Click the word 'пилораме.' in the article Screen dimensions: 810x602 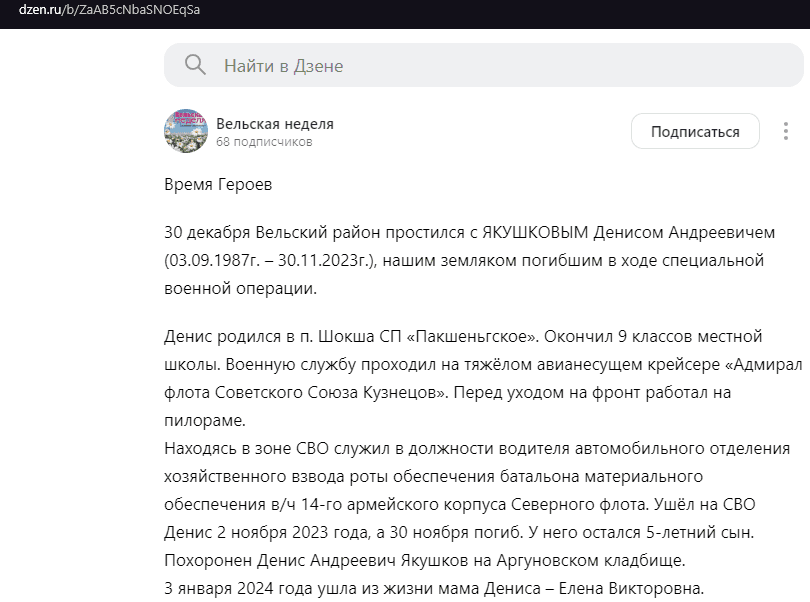[205, 421]
